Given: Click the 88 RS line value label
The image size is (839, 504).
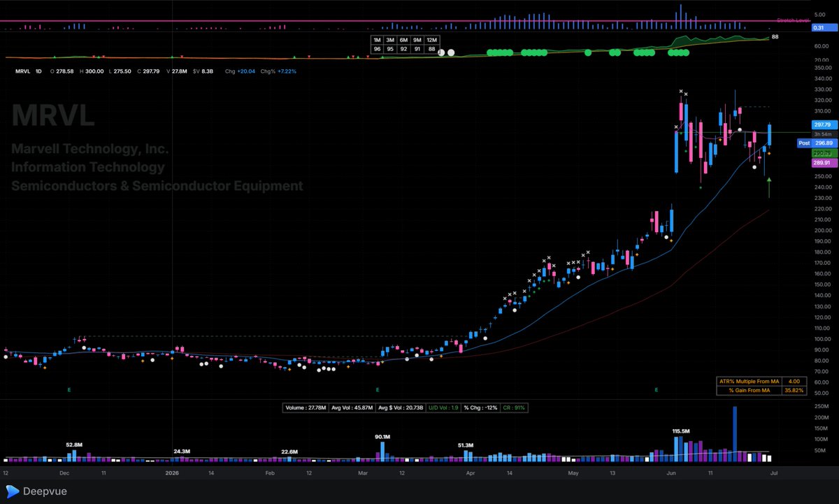Looking at the screenshot, I should (774, 36).
